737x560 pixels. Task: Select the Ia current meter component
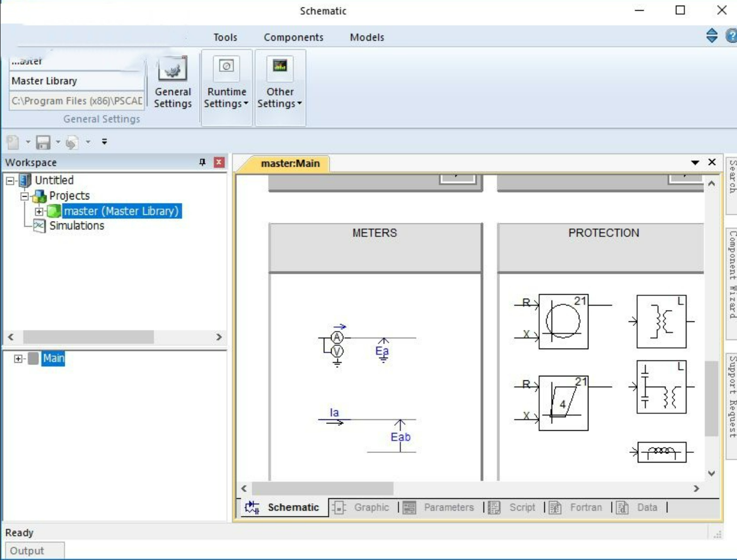click(x=334, y=417)
